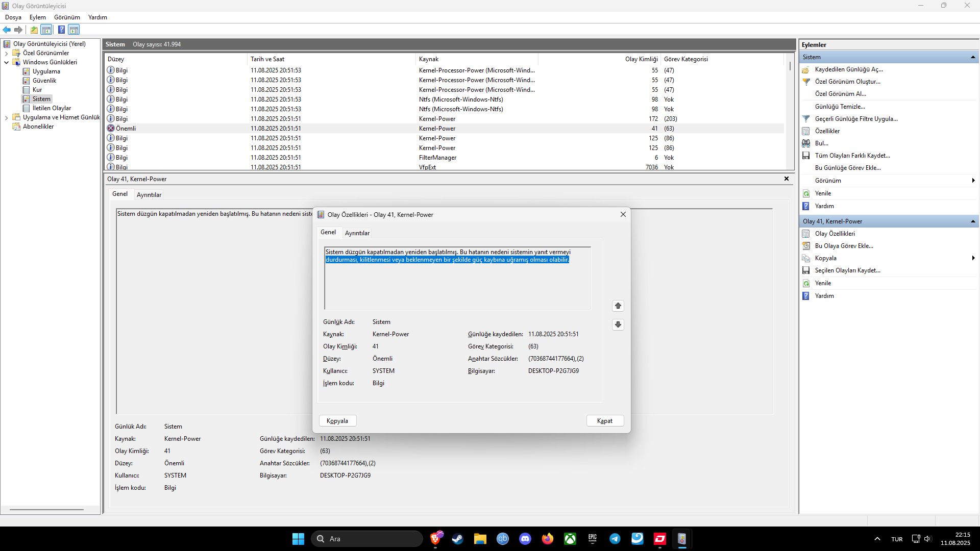980x551 pixels.
Task: Open Epic Games launcher from taskbar
Action: tap(592, 539)
